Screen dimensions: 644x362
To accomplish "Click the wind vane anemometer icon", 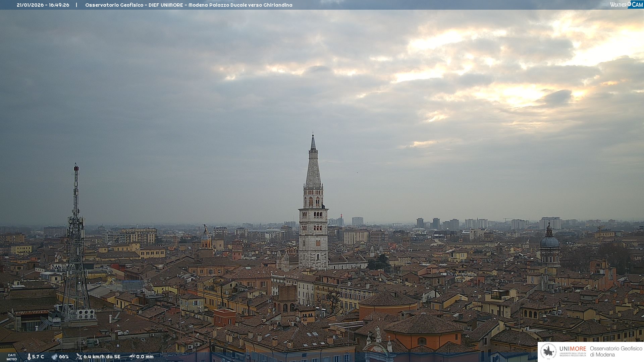I will [x=79, y=357].
